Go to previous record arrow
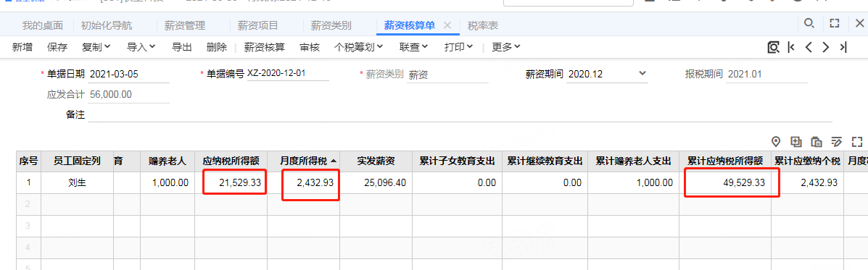The width and height of the screenshot is (868, 270). click(x=809, y=47)
